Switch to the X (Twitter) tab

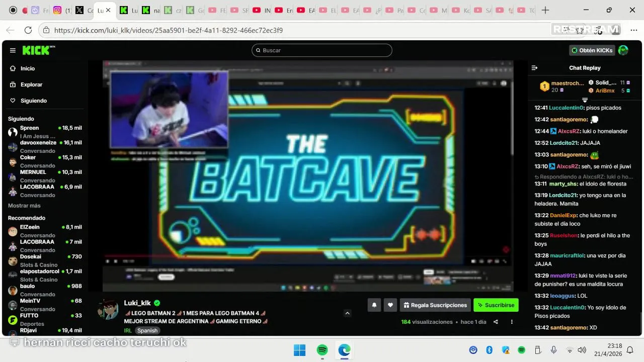coord(84,10)
